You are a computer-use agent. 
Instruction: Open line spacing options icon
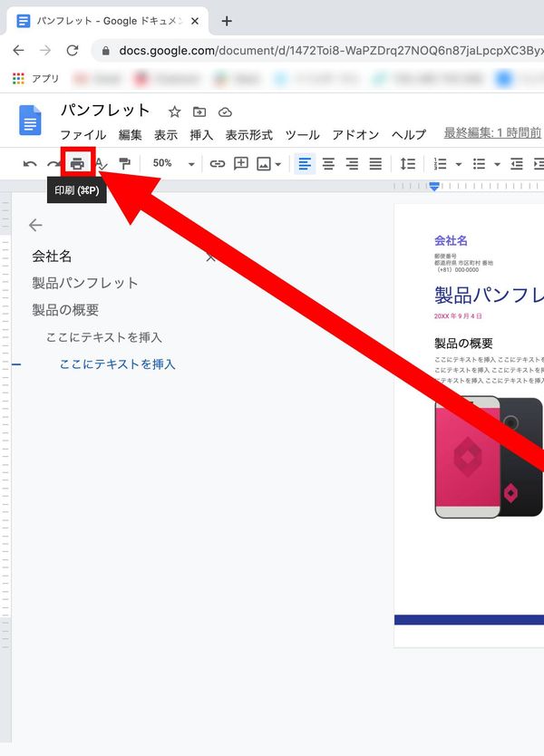pos(407,164)
